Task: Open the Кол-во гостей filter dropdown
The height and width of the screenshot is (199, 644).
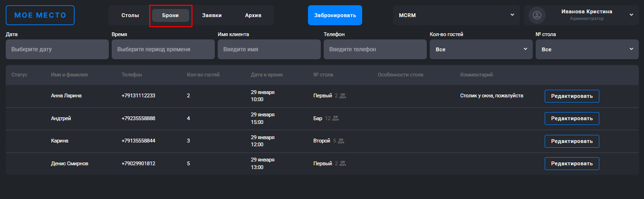Action: (481, 49)
